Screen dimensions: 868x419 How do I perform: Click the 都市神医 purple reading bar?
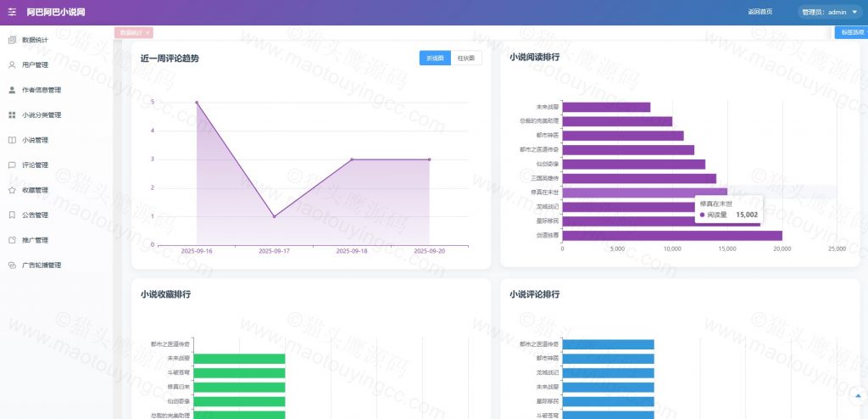coord(623,136)
